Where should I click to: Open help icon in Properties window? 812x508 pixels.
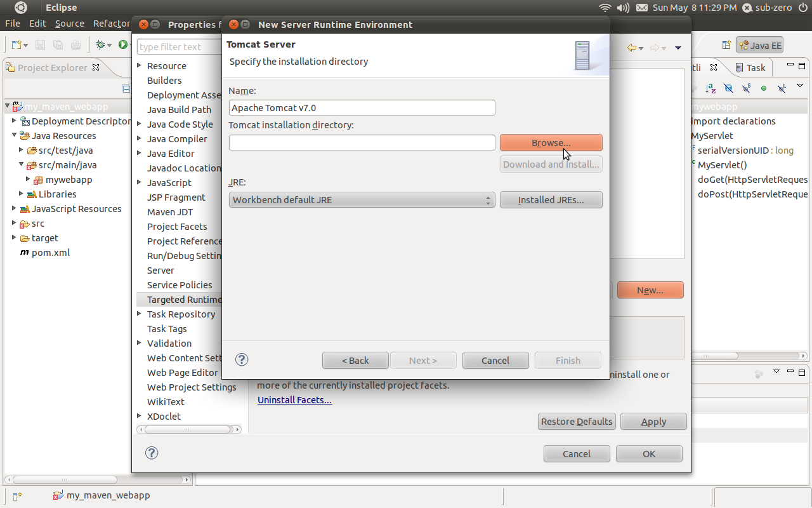[152, 453]
